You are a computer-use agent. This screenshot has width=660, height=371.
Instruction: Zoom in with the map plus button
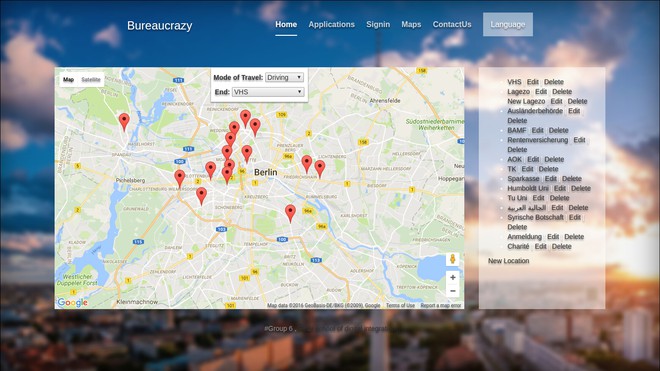(452, 278)
